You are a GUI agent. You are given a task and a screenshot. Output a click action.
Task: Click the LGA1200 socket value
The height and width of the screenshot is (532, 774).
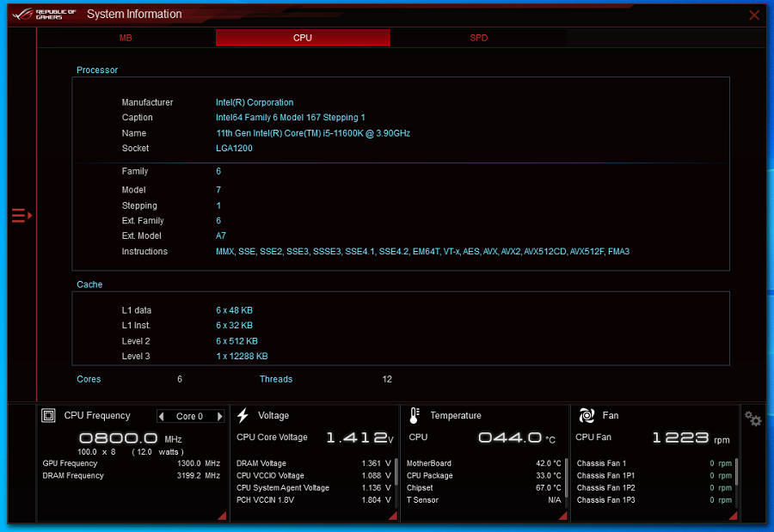(234, 148)
